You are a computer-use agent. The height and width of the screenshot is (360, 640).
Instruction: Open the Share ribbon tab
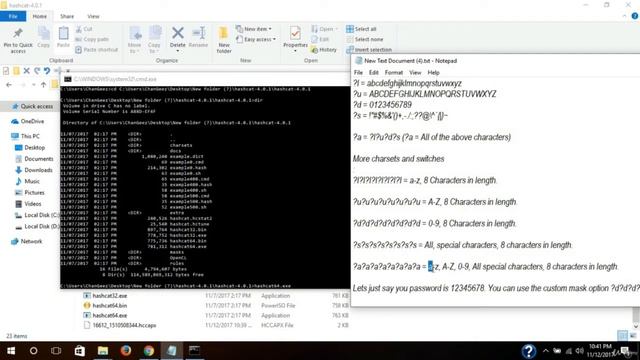(x=67, y=16)
